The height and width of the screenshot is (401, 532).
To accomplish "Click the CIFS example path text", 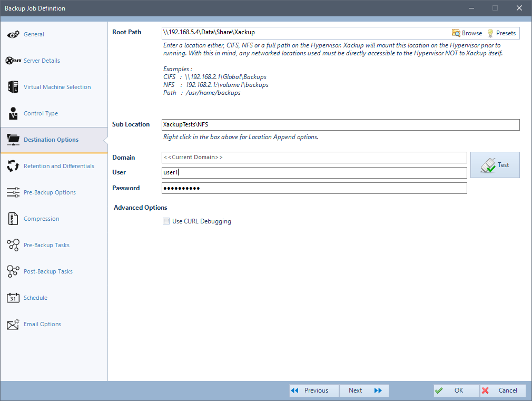I will 225,77.
